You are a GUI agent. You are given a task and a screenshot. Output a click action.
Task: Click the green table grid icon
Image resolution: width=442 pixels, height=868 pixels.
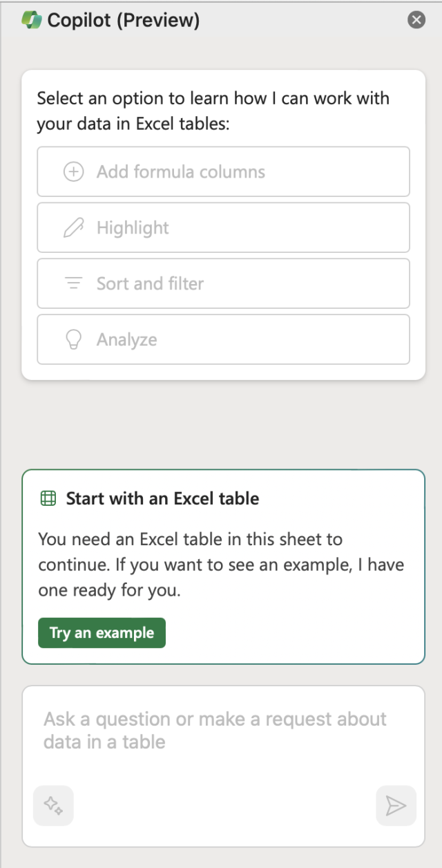tap(48, 498)
